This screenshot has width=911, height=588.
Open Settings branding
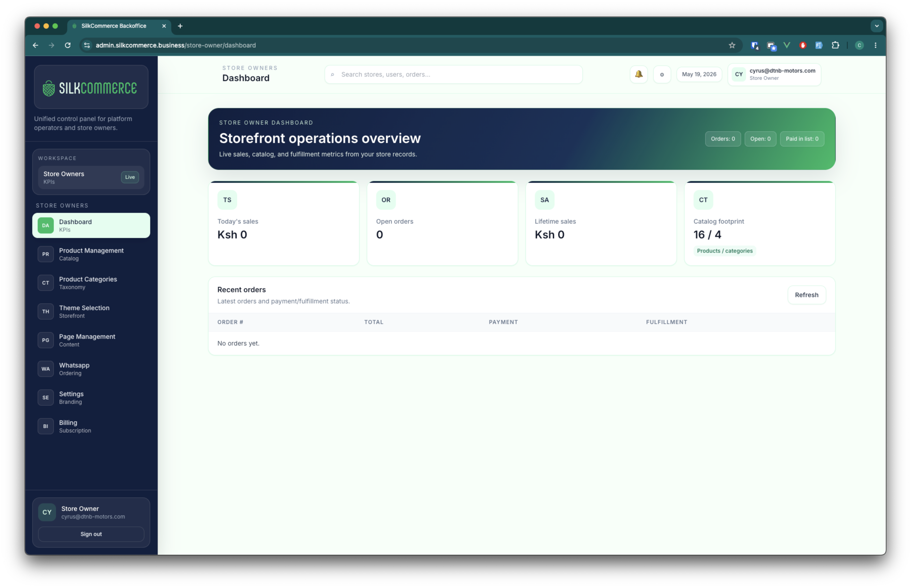(x=91, y=397)
